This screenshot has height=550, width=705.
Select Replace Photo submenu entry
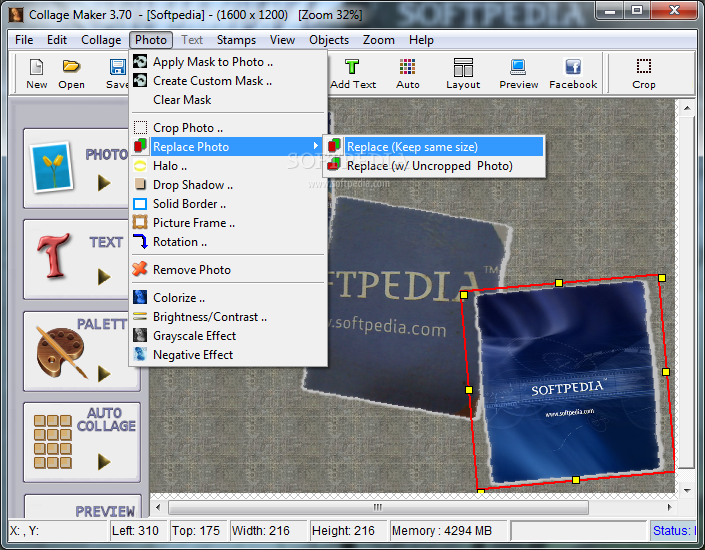pos(228,147)
